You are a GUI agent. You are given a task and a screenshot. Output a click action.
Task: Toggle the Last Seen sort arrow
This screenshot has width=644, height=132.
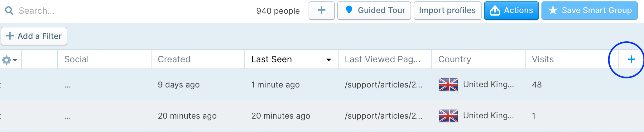coord(329,59)
